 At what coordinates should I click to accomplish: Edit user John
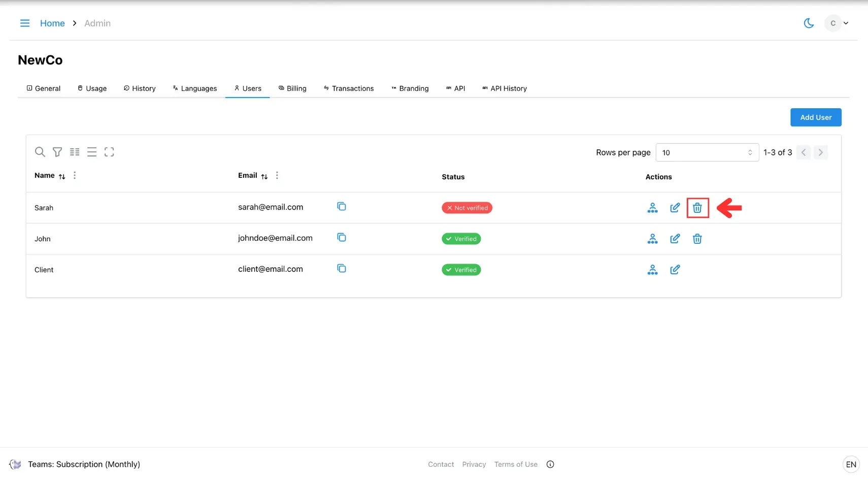click(675, 239)
